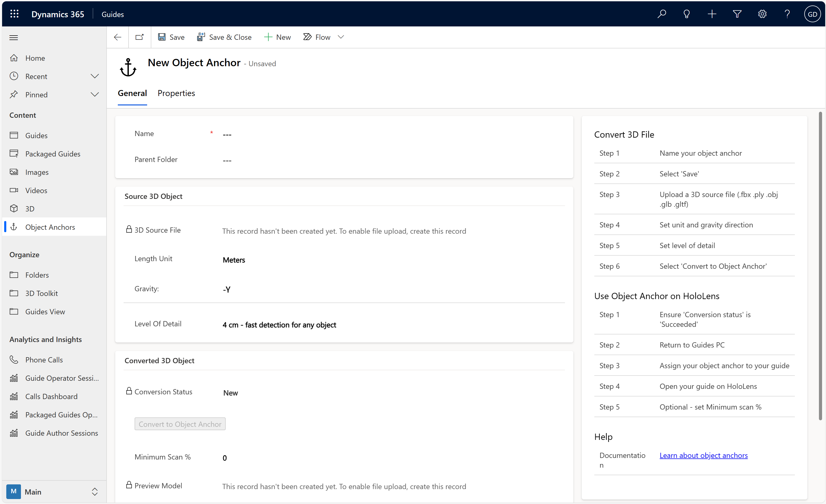The width and height of the screenshot is (826, 504).
Task: Toggle the 3D Toolkit sidebar item
Action: [x=41, y=293]
